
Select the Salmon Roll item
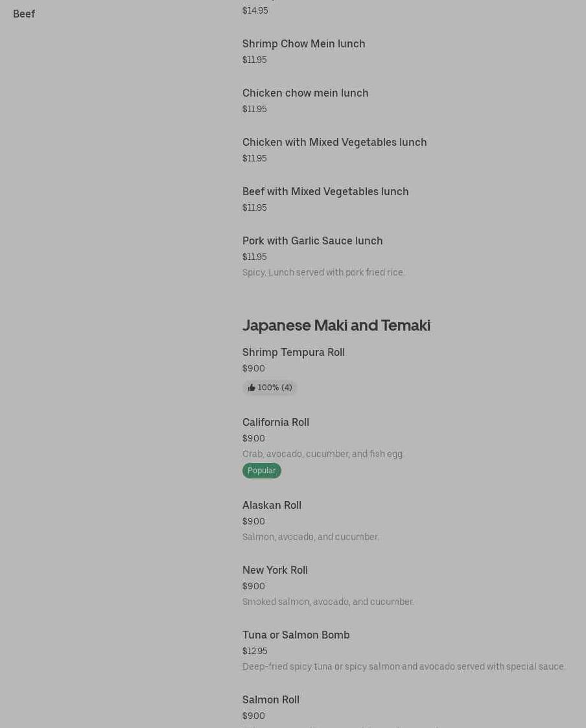click(x=270, y=699)
